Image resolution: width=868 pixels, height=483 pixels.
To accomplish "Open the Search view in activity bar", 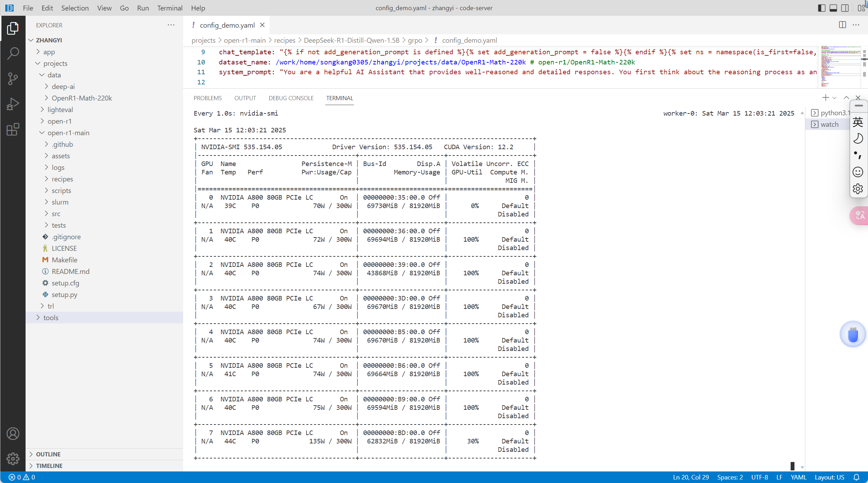I will [x=13, y=53].
